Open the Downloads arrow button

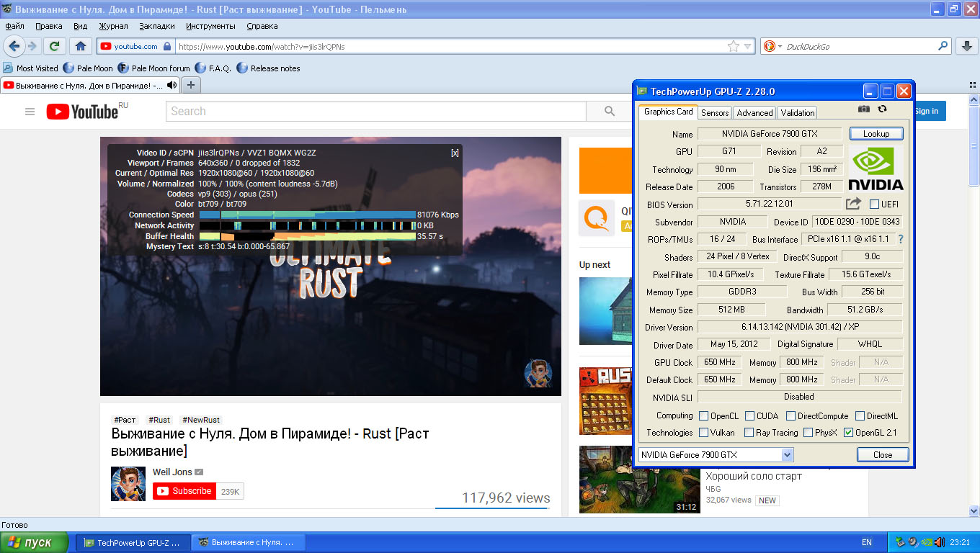pyautogui.click(x=967, y=46)
